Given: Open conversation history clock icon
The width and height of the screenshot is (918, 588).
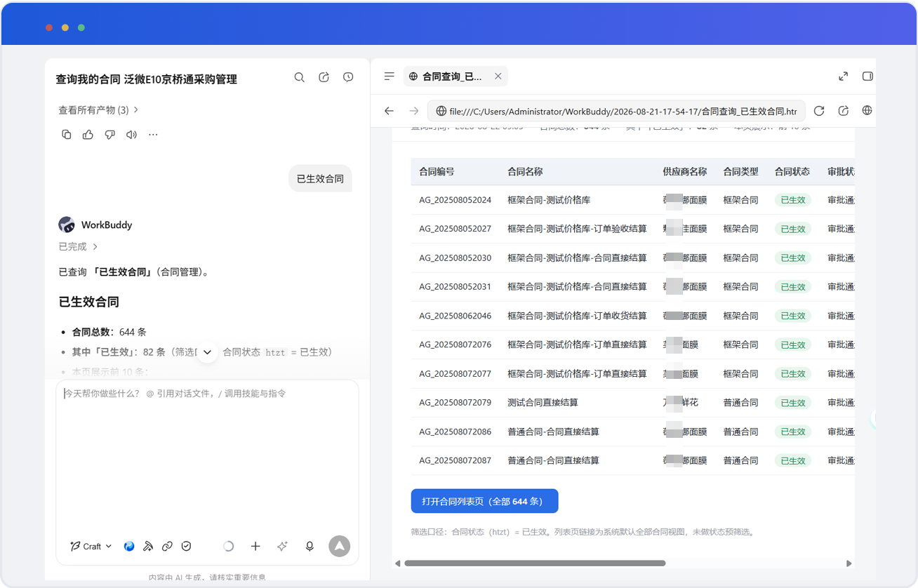Looking at the screenshot, I should [348, 77].
